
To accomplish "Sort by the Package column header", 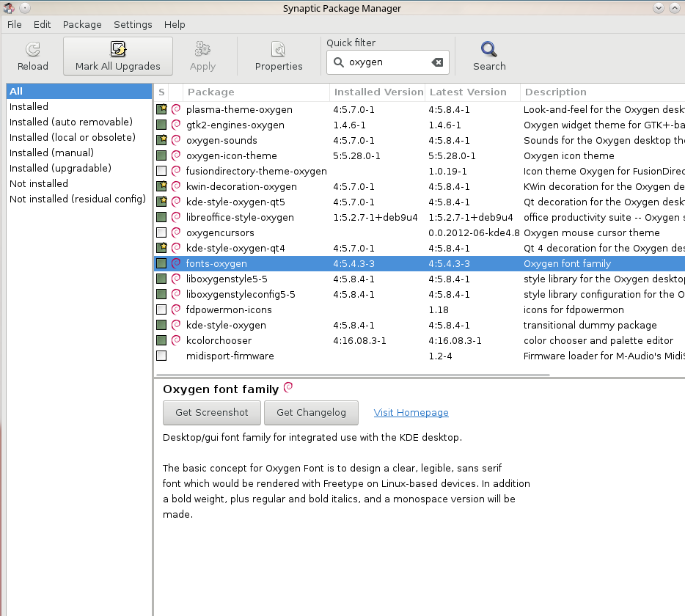I will [210, 92].
